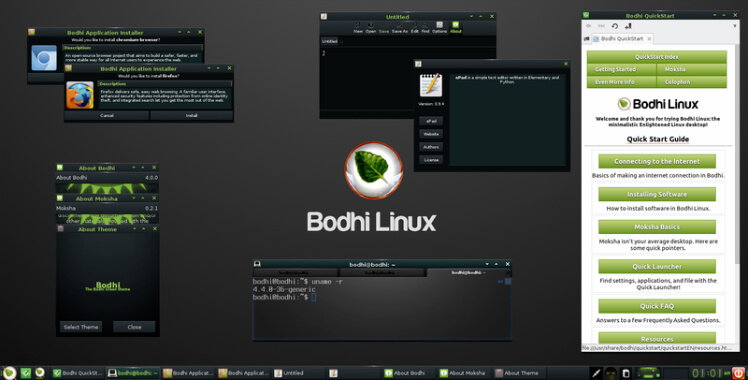Click green compass launcher icon in panel

[26, 373]
